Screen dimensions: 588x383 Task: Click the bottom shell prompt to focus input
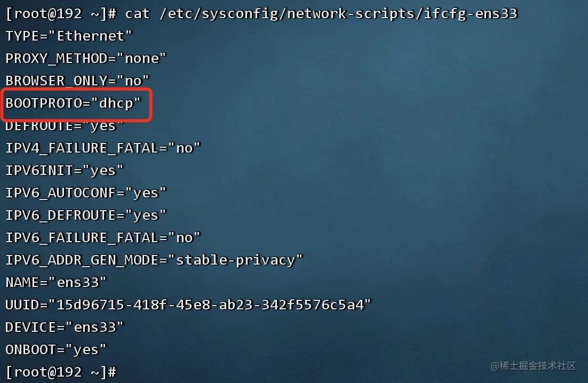point(61,372)
